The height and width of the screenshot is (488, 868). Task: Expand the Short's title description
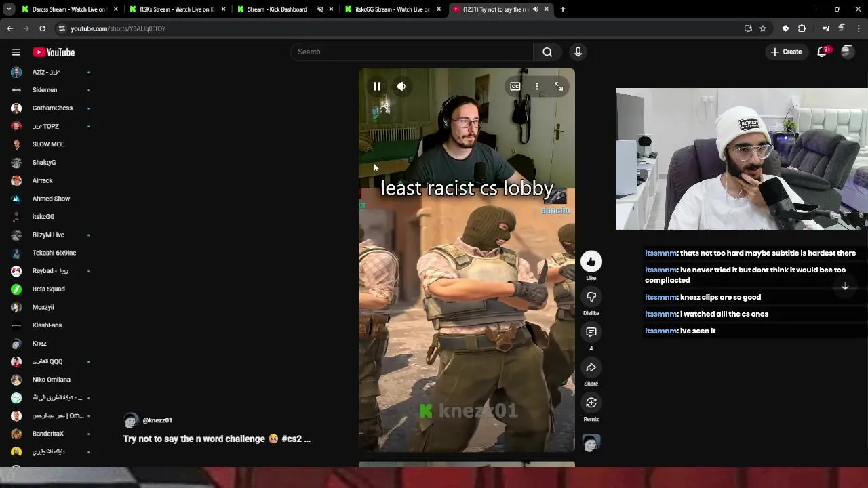point(216,439)
